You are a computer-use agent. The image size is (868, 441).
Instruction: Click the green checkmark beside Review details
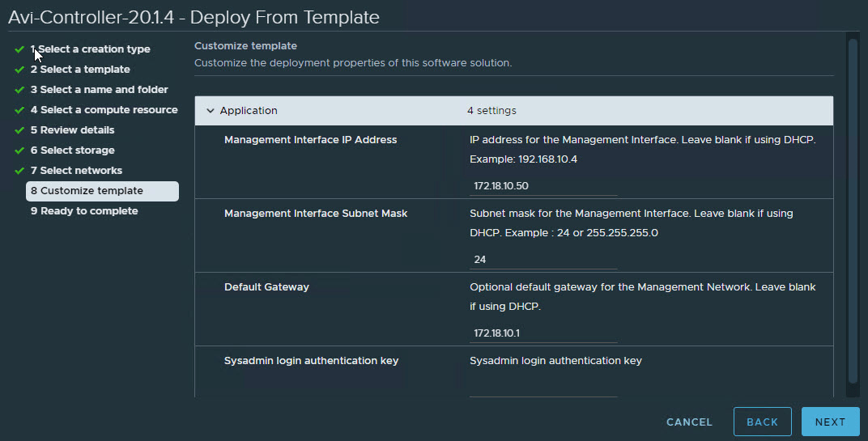tap(19, 130)
